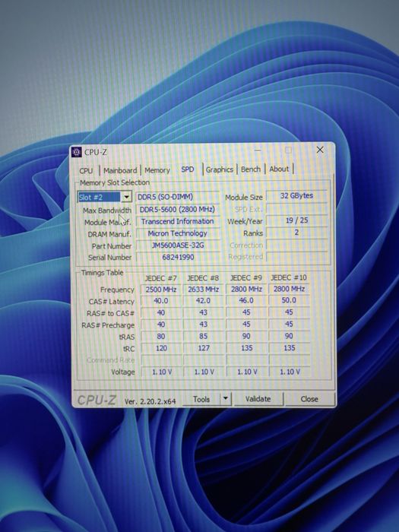Click the JEDEC #10 voltage 1.10 V cell
Screen dimensions: 399x532
click(x=290, y=372)
